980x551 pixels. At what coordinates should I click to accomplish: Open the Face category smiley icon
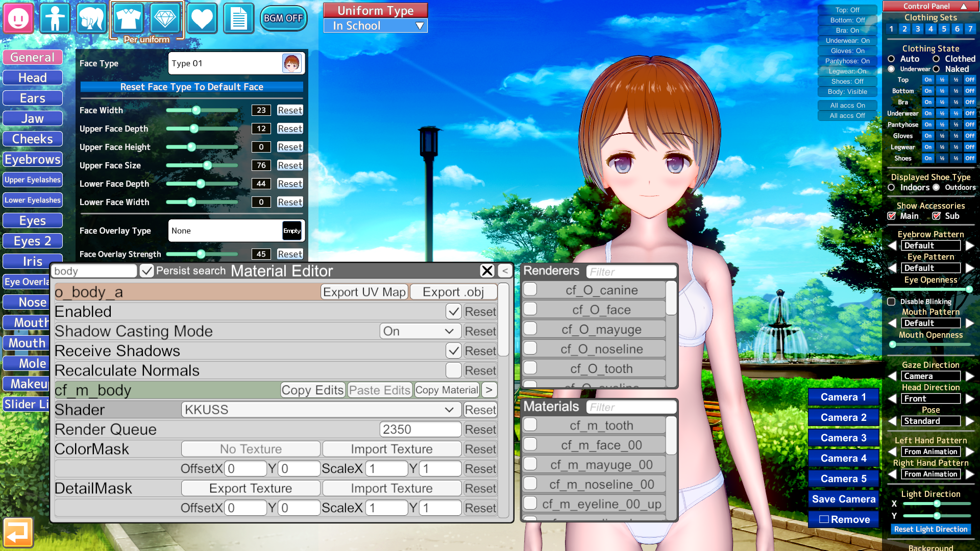[19, 18]
